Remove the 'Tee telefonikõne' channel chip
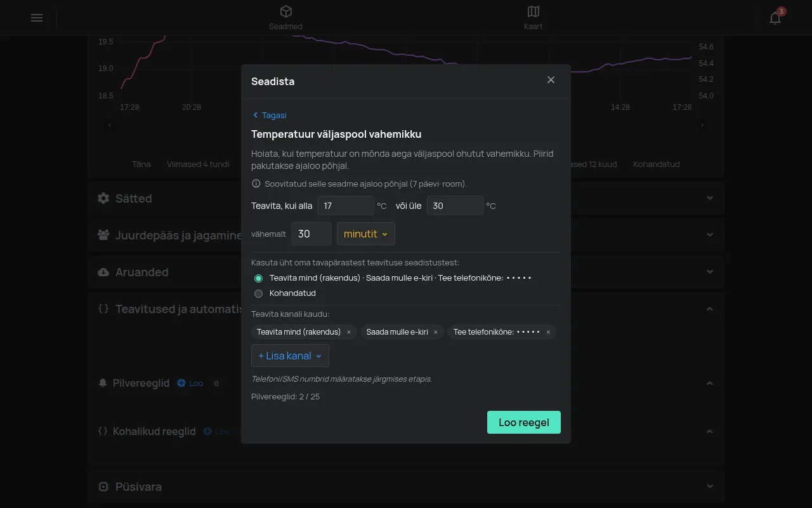Screen dimensions: 812x508 (x=548, y=332)
